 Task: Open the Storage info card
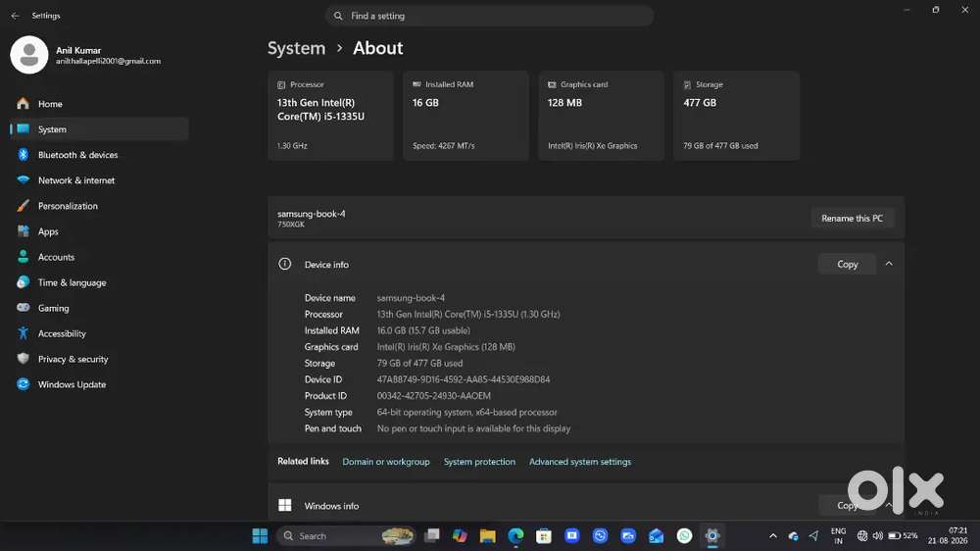click(x=736, y=116)
